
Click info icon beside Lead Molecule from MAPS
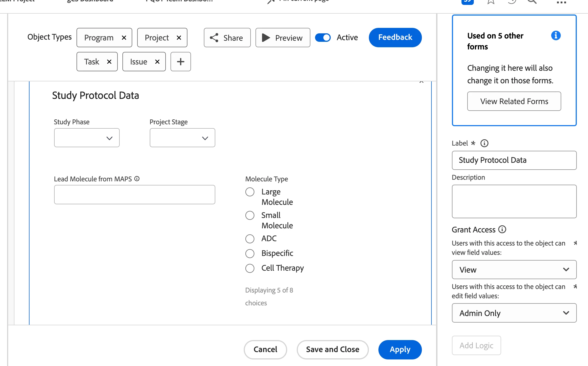(137, 179)
